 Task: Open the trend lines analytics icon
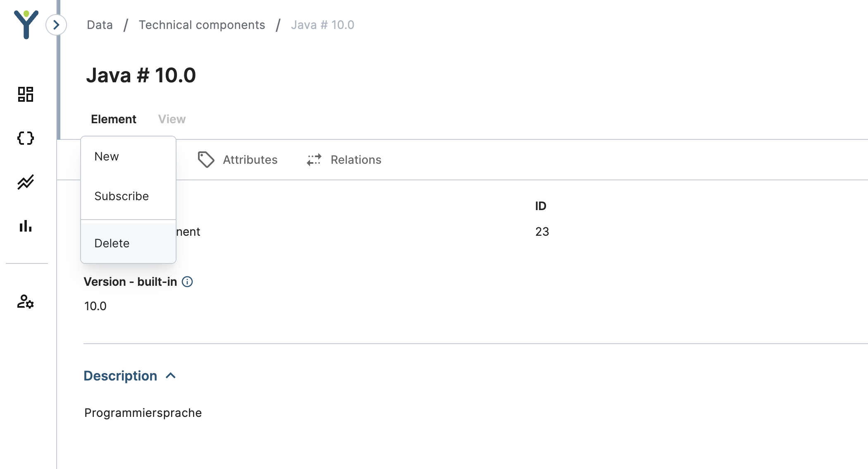tap(26, 182)
